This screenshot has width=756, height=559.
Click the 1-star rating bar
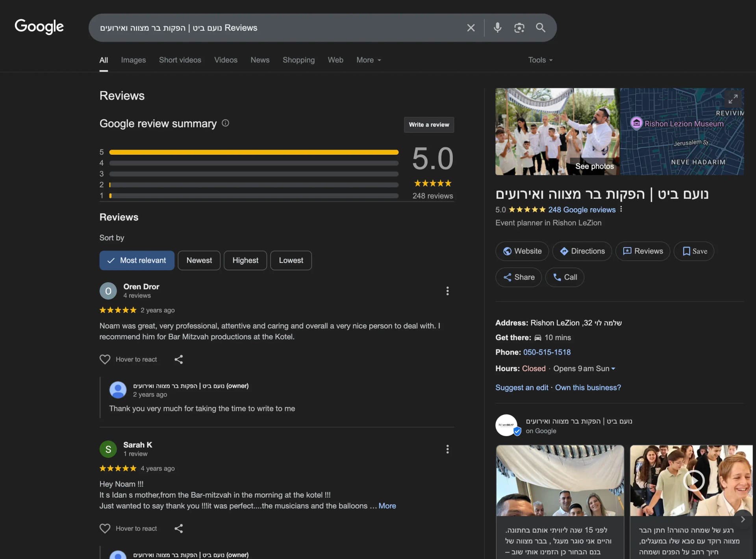pyautogui.click(x=254, y=196)
